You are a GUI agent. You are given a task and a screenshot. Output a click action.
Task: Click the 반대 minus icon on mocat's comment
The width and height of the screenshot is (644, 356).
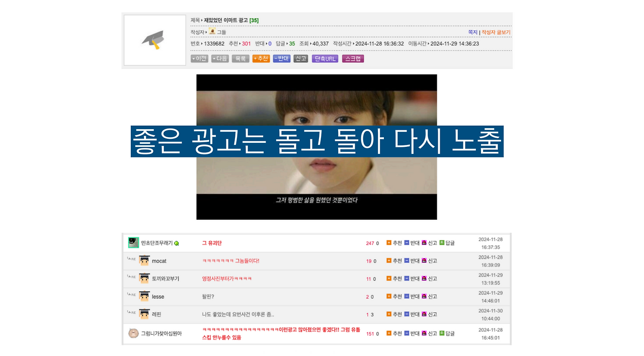(x=406, y=260)
